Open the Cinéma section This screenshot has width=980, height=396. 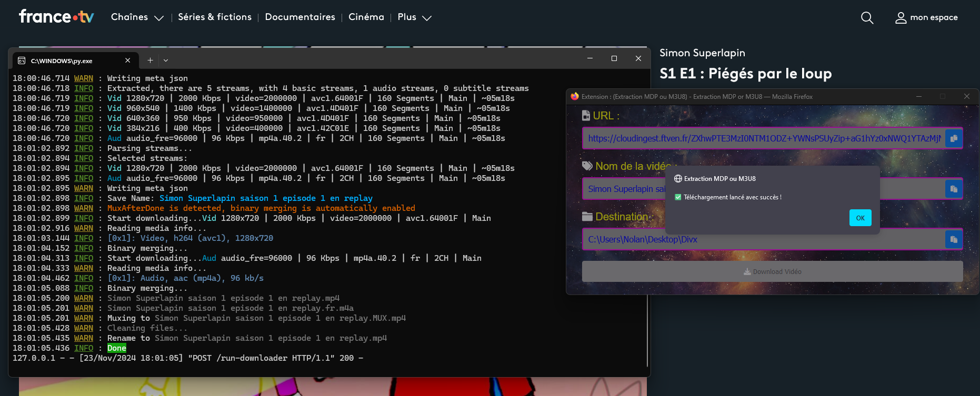[366, 17]
